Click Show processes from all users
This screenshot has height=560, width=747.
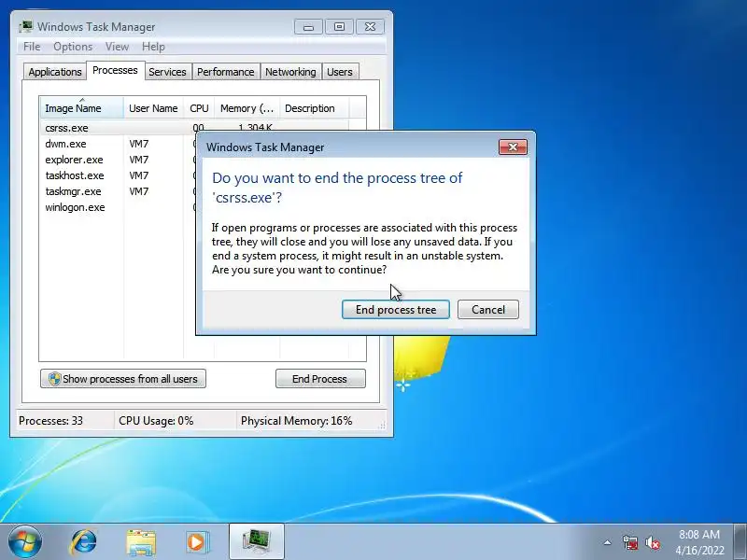pos(123,379)
